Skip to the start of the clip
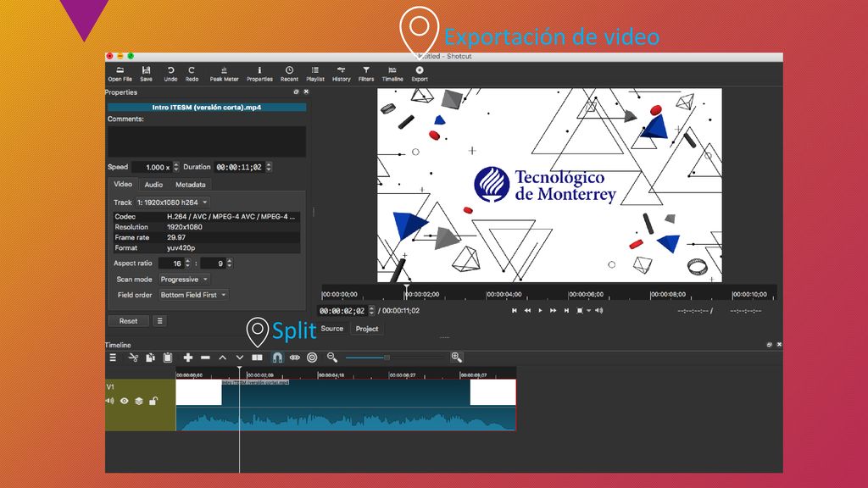868x488 pixels. tap(515, 311)
